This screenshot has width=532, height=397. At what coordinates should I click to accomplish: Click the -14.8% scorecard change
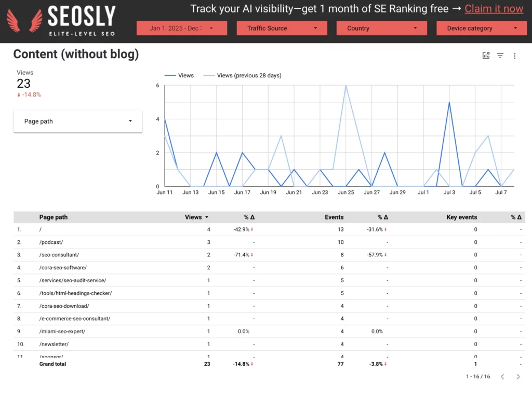[x=29, y=94]
